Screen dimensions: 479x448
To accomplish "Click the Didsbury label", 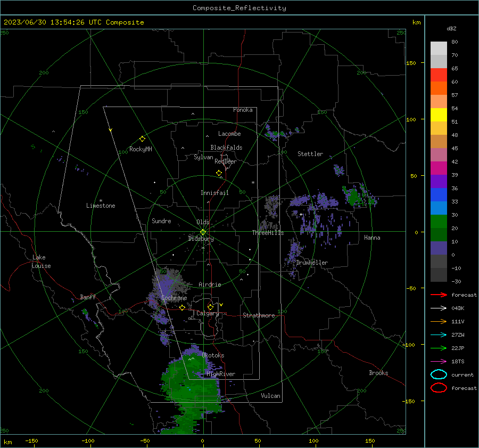I will (x=201, y=239).
